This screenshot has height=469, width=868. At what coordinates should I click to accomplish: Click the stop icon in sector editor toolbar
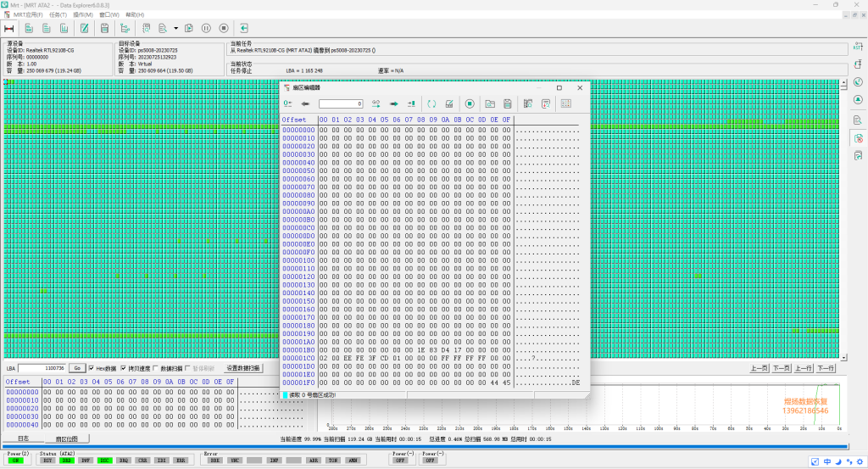470,103
